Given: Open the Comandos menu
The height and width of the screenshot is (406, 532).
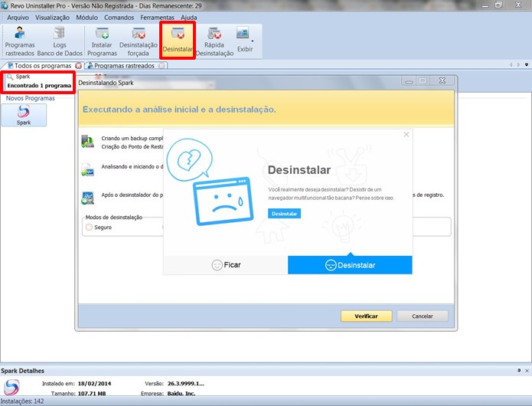Looking at the screenshot, I should 119,18.
